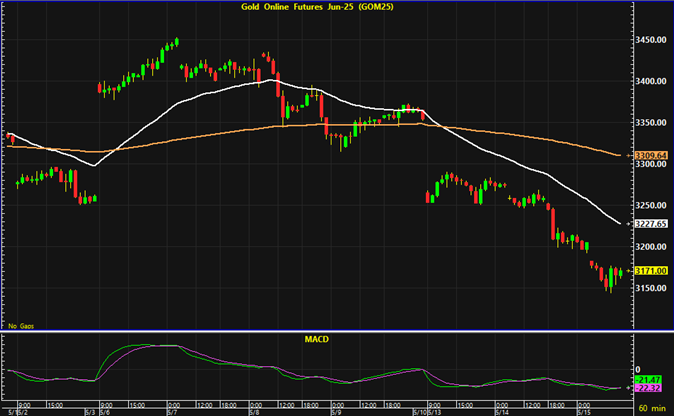Click the 5/7 date label
The height and width of the screenshot is (416, 674).
172,413
